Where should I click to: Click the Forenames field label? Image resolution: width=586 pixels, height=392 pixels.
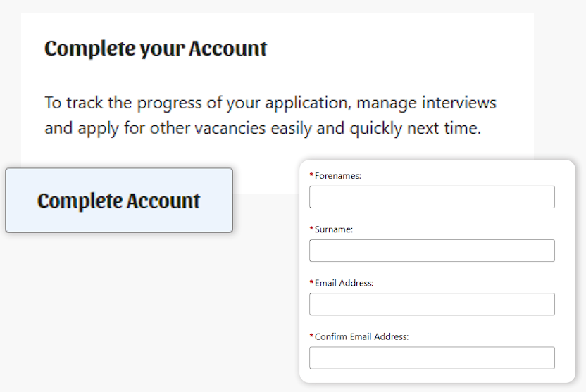pyautogui.click(x=338, y=176)
